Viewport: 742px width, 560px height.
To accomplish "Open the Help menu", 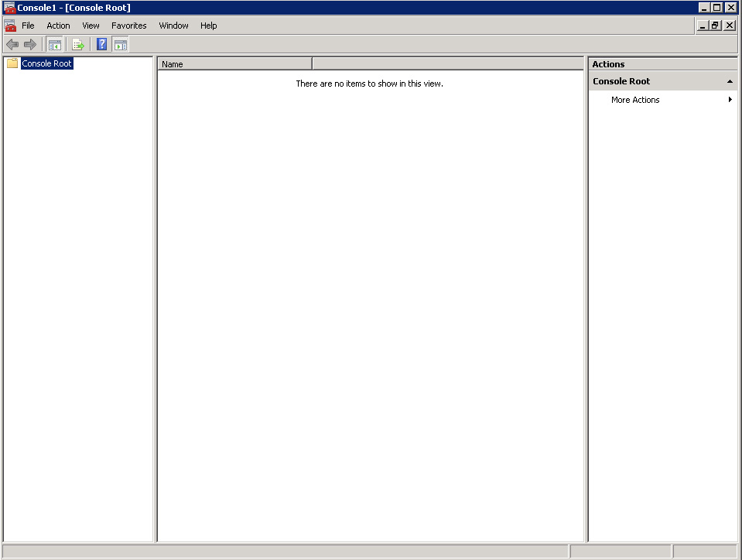I will [209, 26].
